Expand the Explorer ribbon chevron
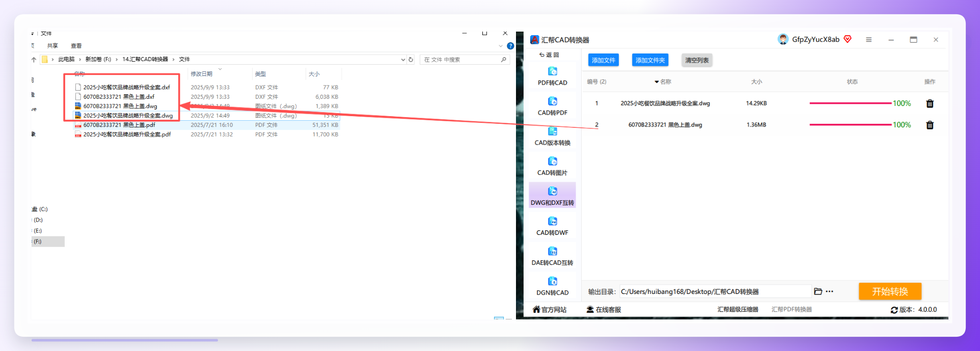This screenshot has height=351, width=980. (501, 46)
